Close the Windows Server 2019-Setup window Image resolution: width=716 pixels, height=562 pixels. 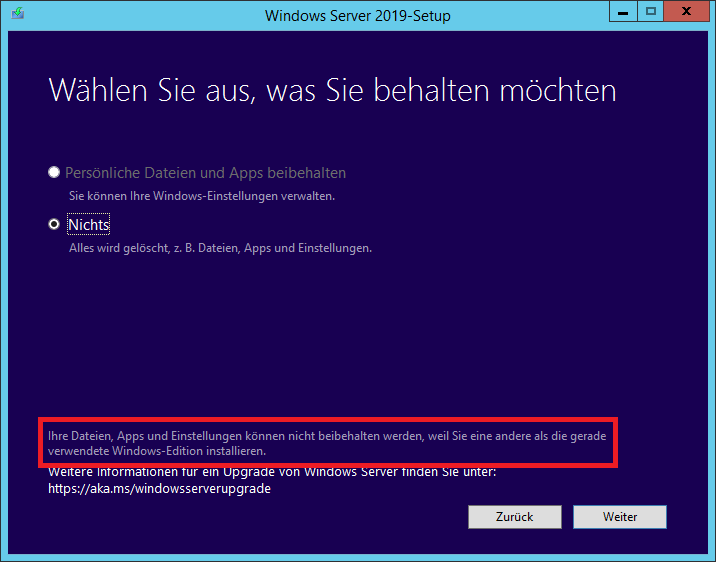686,14
